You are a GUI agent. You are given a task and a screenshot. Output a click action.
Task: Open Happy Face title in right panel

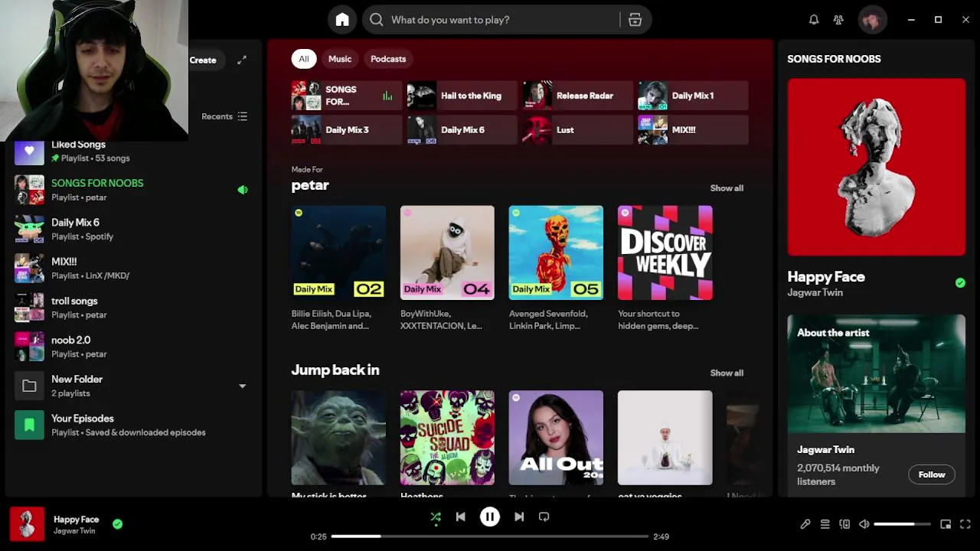click(826, 277)
